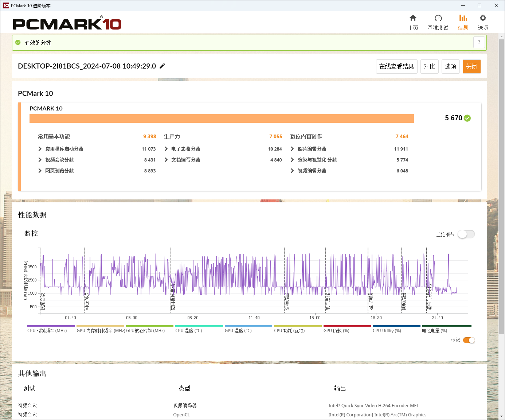This screenshot has width=505, height=420.
Task: Click 在线查看结果 button
Action: [396, 66]
